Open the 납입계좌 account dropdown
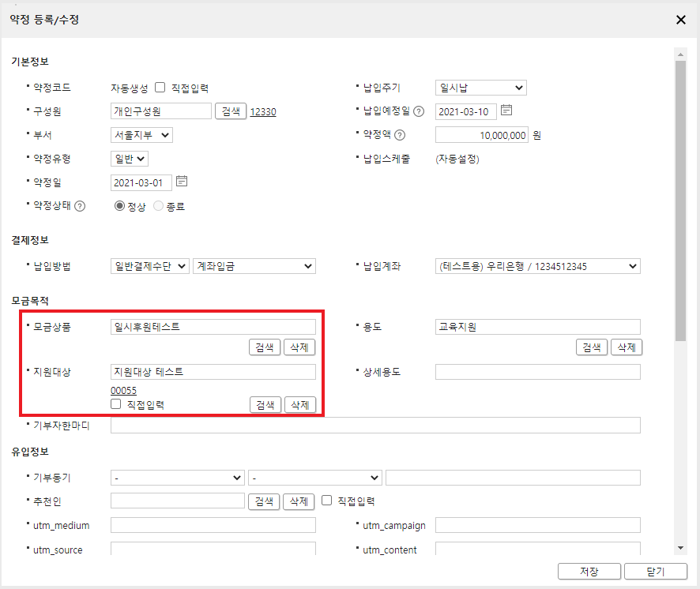This screenshot has height=589, width=700. click(x=538, y=266)
